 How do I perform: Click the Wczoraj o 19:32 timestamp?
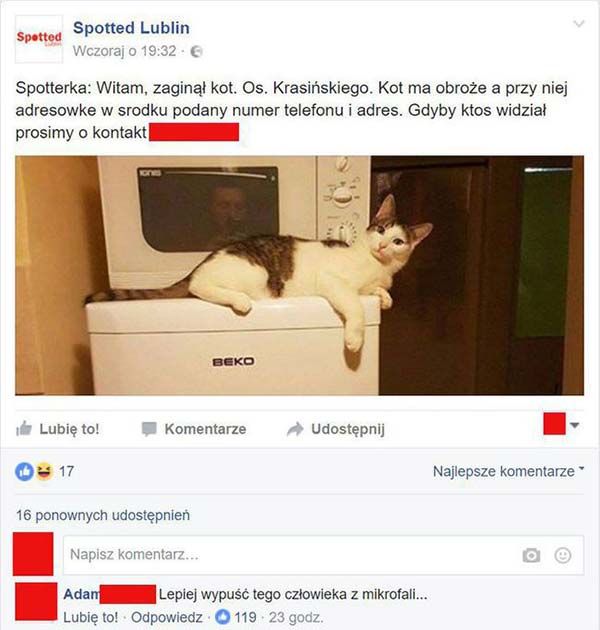(x=125, y=51)
